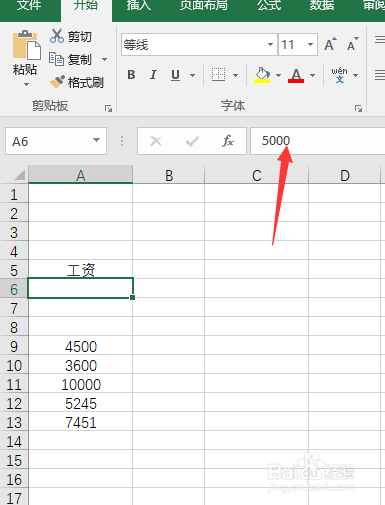Cancel the entry with the X button
The width and height of the screenshot is (385, 505).
(156, 141)
